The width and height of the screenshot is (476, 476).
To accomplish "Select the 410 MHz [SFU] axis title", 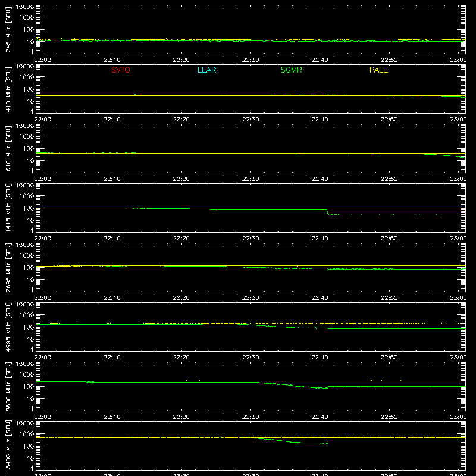I will (x=8, y=89).
